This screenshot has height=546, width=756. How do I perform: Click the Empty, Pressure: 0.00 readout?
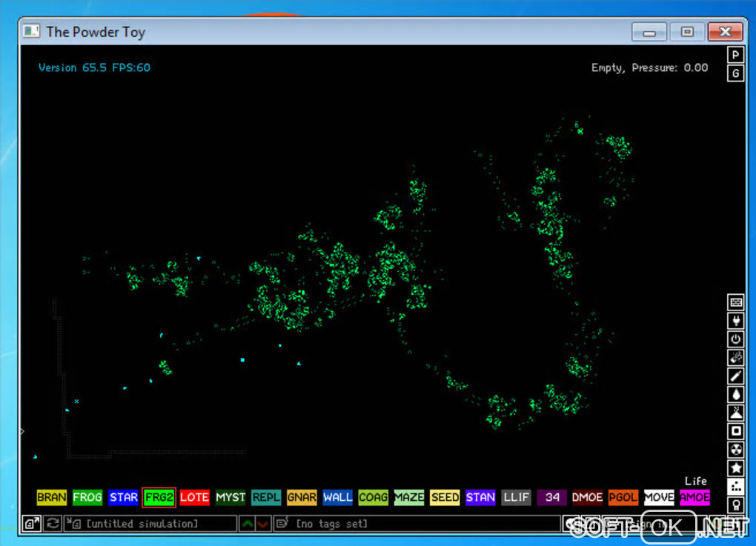pyautogui.click(x=649, y=67)
